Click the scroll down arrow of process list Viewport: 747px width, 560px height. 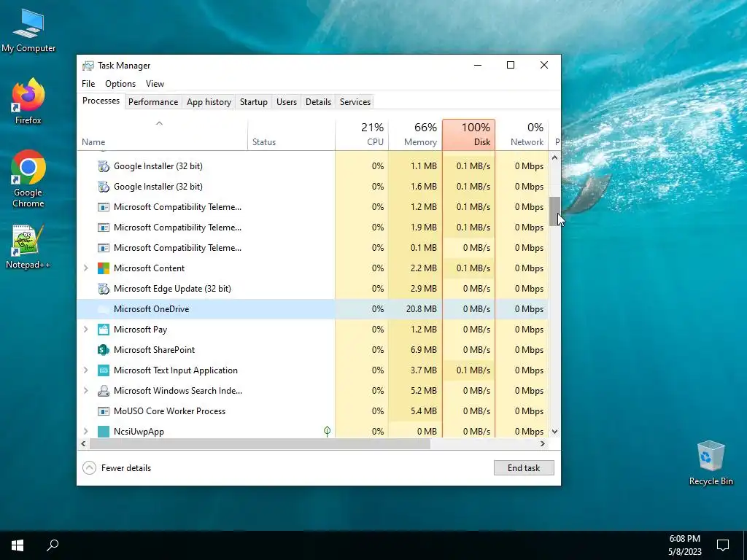[554, 432]
